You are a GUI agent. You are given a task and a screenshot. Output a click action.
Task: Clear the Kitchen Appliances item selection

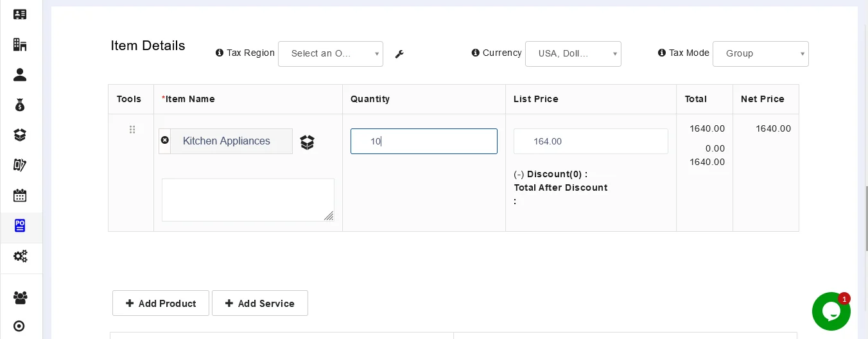[165, 140]
